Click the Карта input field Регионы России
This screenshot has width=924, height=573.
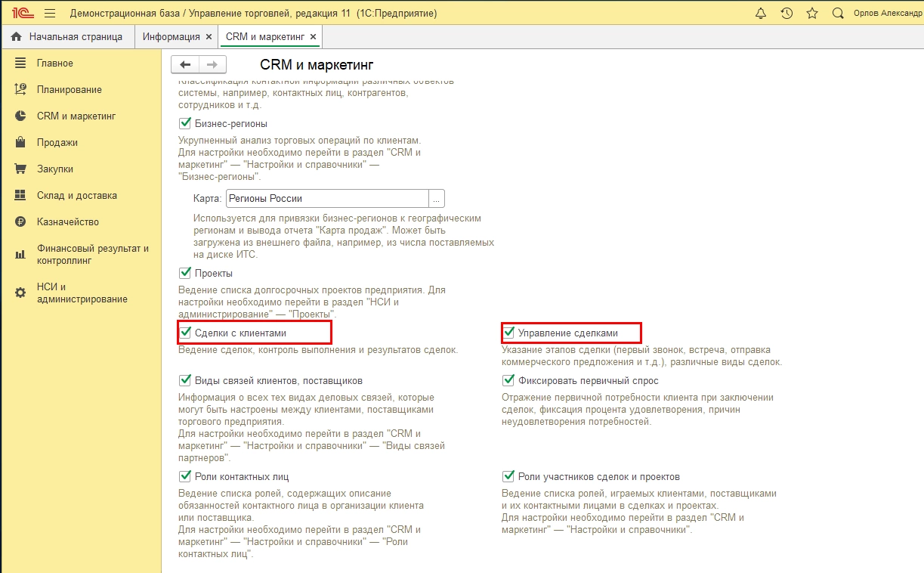327,199
